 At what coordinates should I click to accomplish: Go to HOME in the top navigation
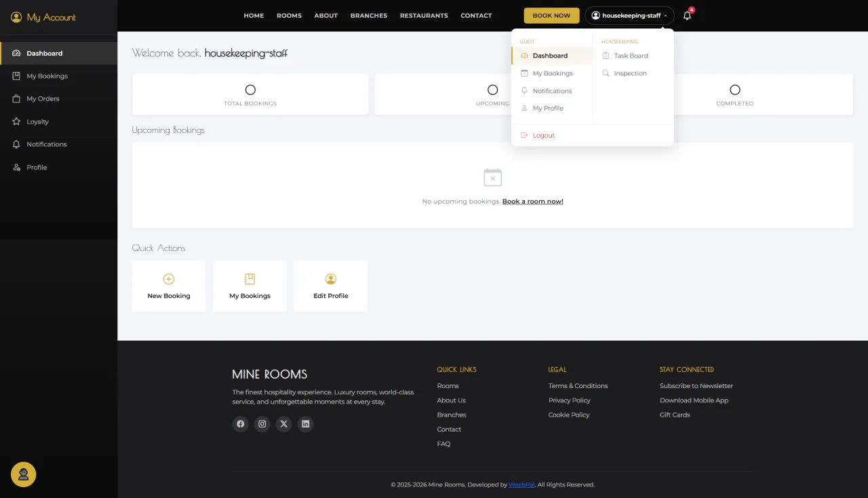point(254,16)
